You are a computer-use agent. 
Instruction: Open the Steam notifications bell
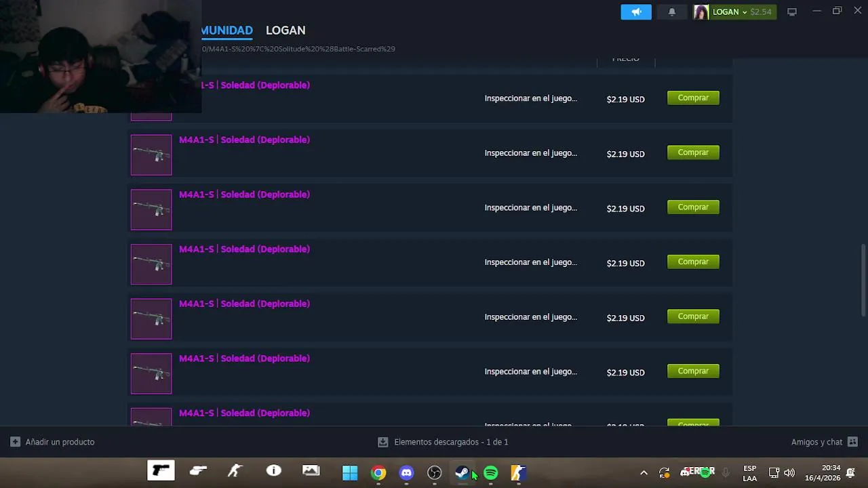click(671, 12)
